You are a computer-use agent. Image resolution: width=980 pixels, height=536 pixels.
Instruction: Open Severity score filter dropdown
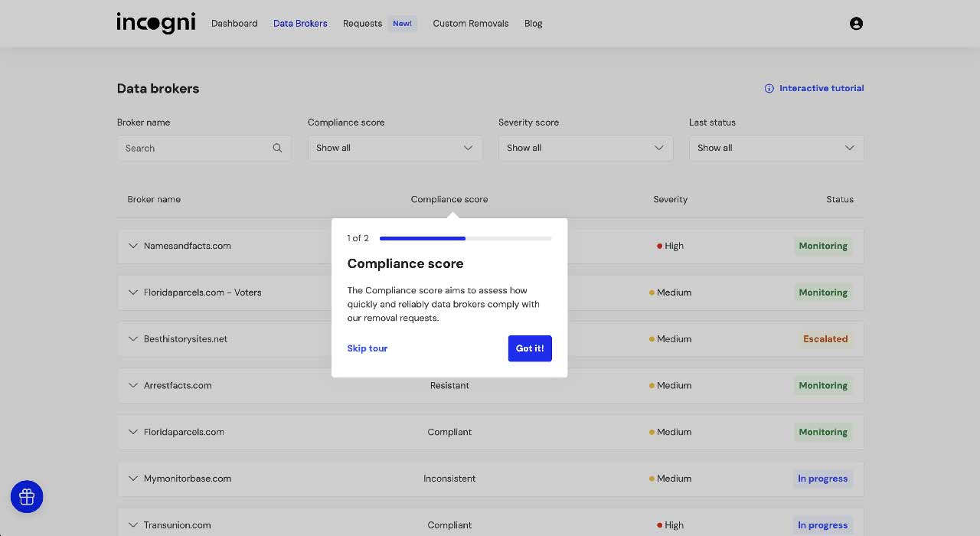click(586, 148)
